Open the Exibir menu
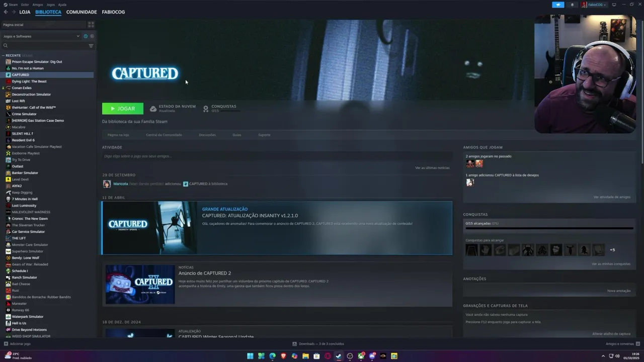 [25, 5]
